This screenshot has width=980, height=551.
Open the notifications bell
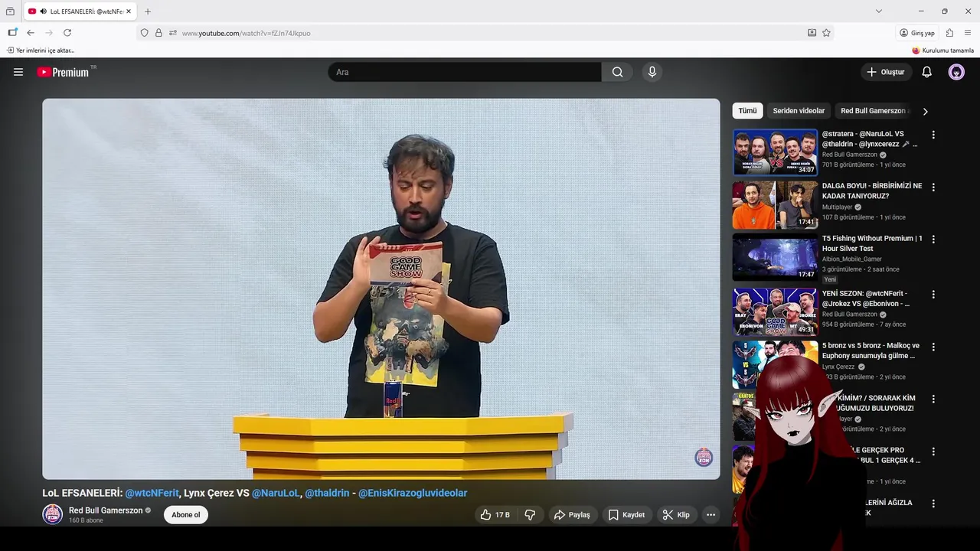(926, 72)
